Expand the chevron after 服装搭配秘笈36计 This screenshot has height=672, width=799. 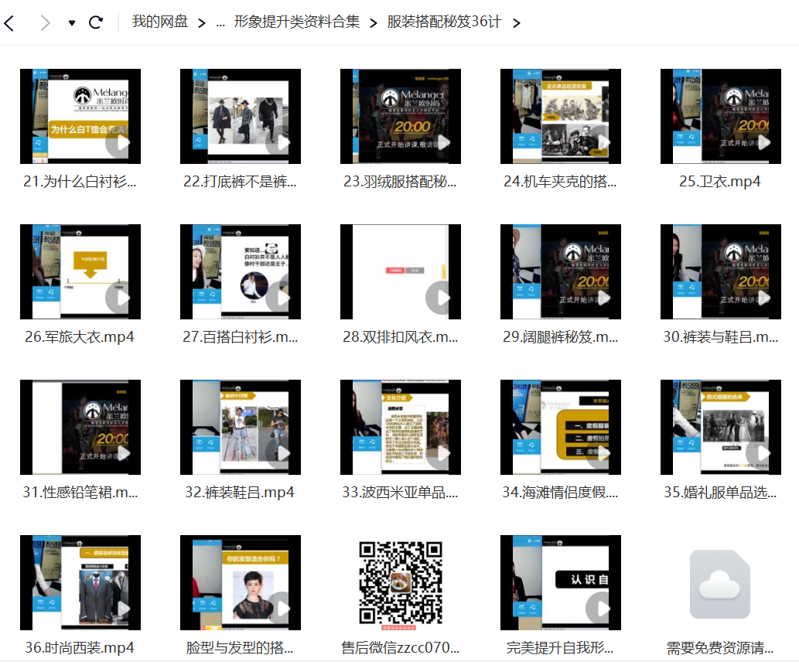tap(517, 23)
